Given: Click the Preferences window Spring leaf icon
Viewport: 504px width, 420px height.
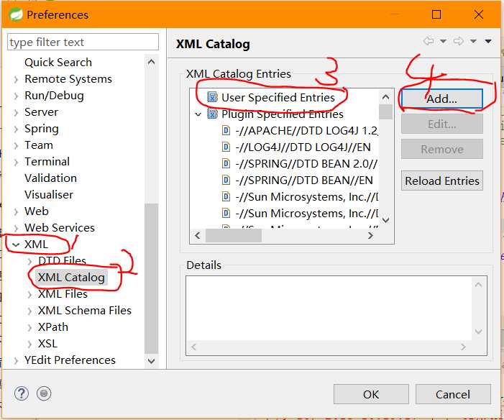Looking at the screenshot, I should (x=16, y=14).
